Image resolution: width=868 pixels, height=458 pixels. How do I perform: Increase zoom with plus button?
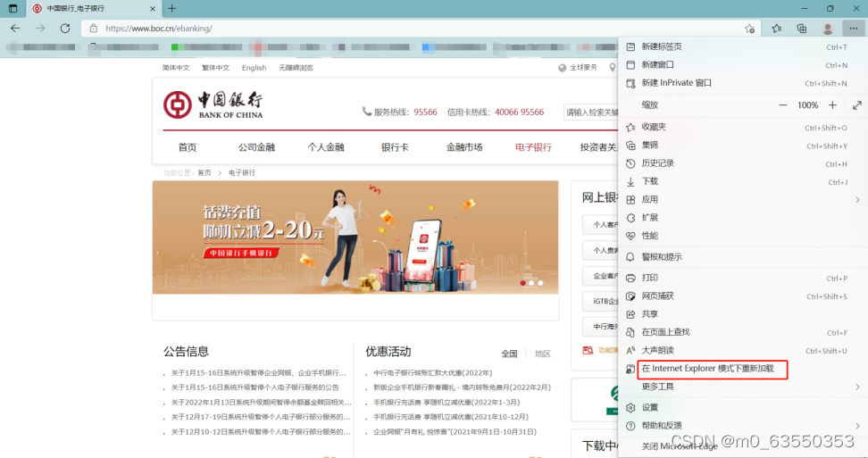832,105
